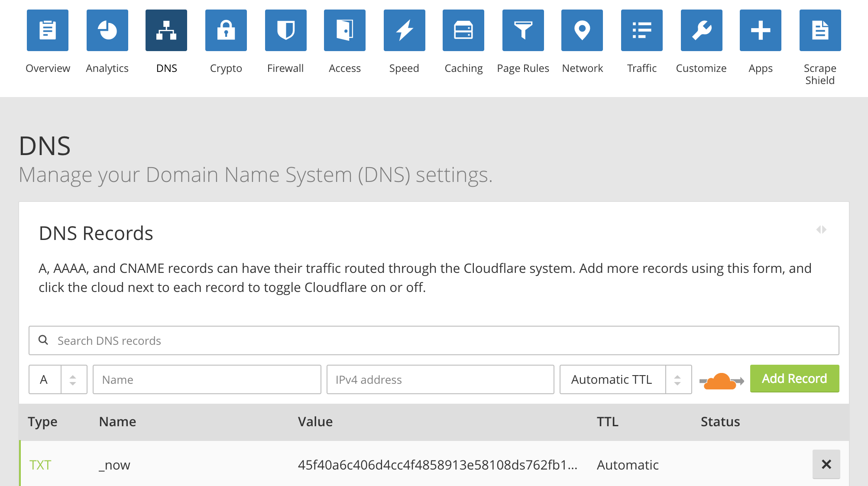Click the Overview tab label
The height and width of the screenshot is (486, 868).
48,68
